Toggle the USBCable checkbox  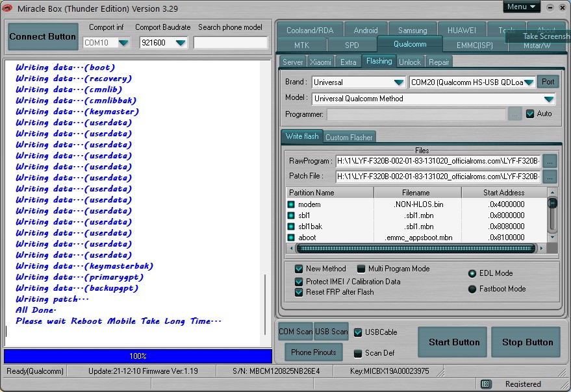pyautogui.click(x=358, y=332)
